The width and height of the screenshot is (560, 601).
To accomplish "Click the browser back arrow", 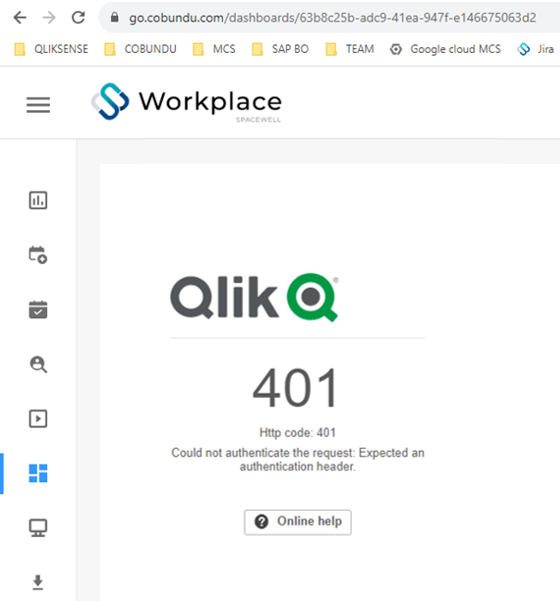I will [20, 18].
